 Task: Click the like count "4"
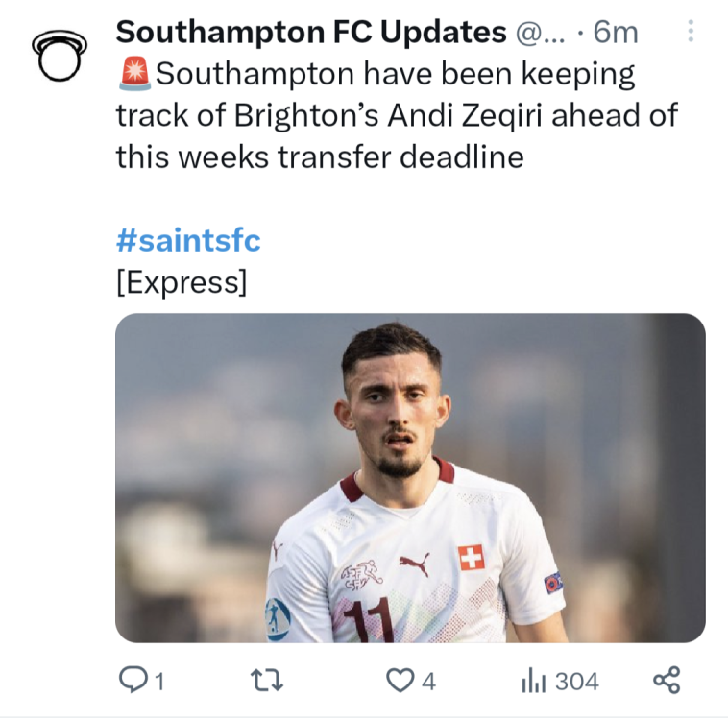tap(428, 682)
